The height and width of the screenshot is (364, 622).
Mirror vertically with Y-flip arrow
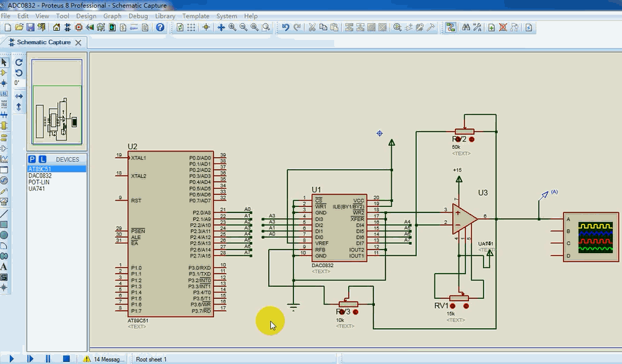[x=19, y=107]
